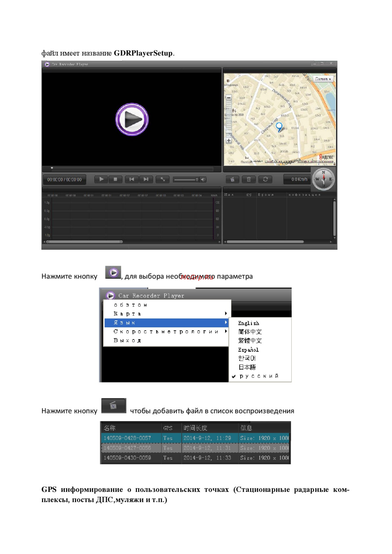This screenshot has height=554, width=392.
Task: Click Car Recorder Player logo in main window titlebar
Action: point(47,64)
